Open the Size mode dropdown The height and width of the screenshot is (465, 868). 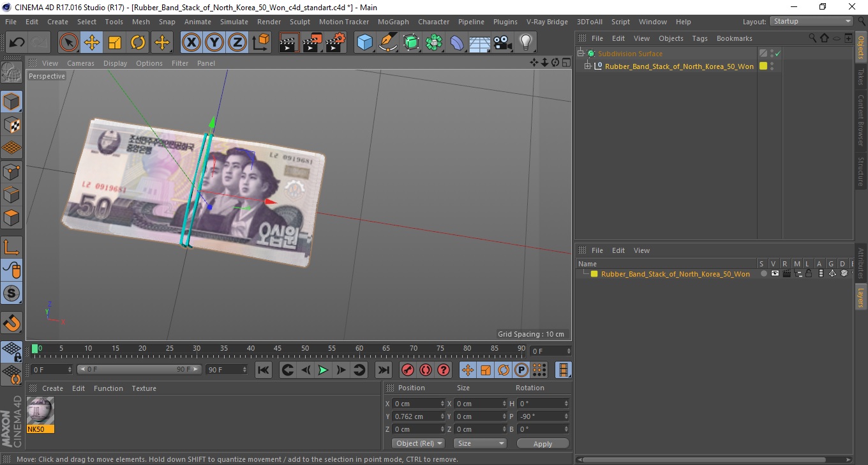click(x=480, y=443)
